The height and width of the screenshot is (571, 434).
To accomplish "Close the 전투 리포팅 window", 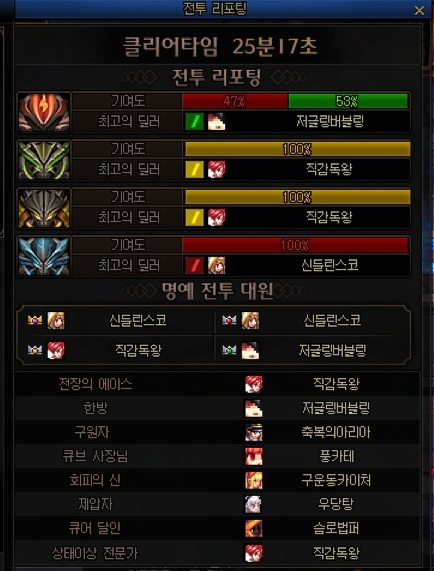I will tap(419, 11).
